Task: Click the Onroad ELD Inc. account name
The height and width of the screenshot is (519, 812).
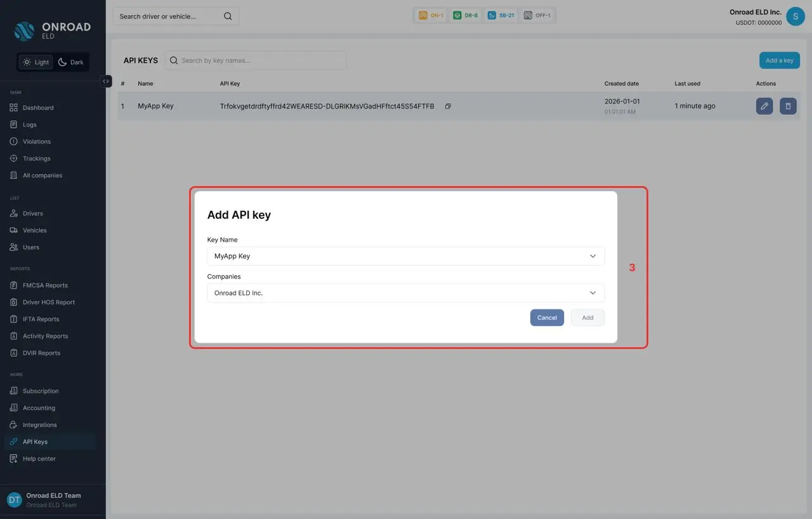Action: coord(756,12)
